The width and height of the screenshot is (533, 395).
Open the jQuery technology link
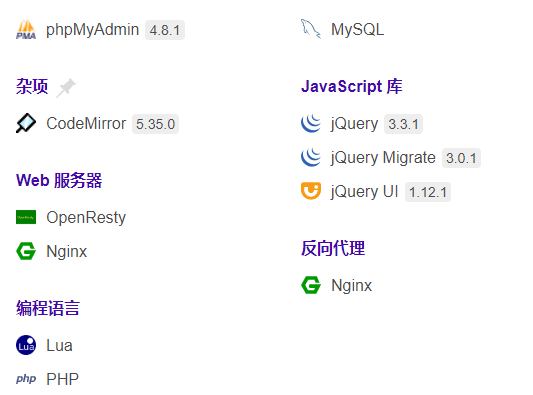coord(355,124)
